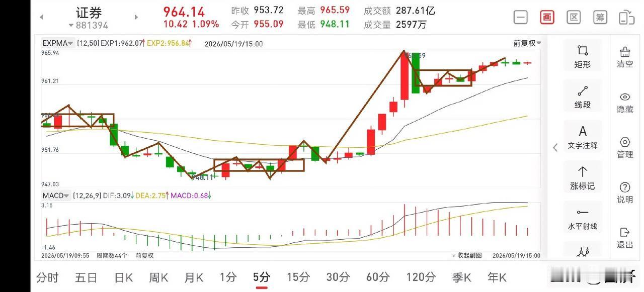Select the 矩形 rectangle drawing tool
644x292 pixels.
[583, 56]
